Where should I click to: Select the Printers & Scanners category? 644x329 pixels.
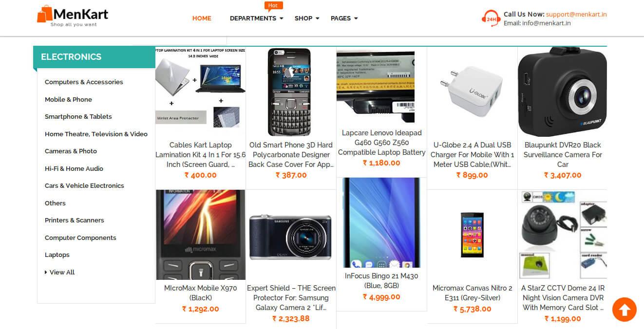pyautogui.click(x=75, y=220)
